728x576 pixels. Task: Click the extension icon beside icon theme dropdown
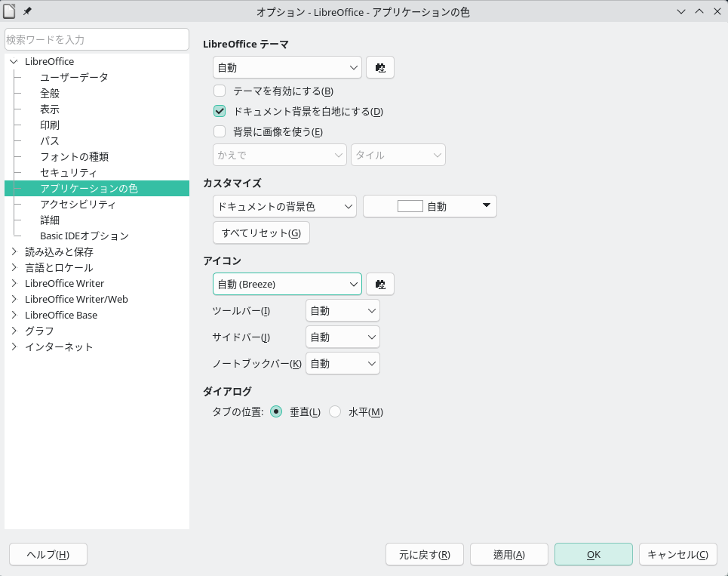(x=380, y=285)
